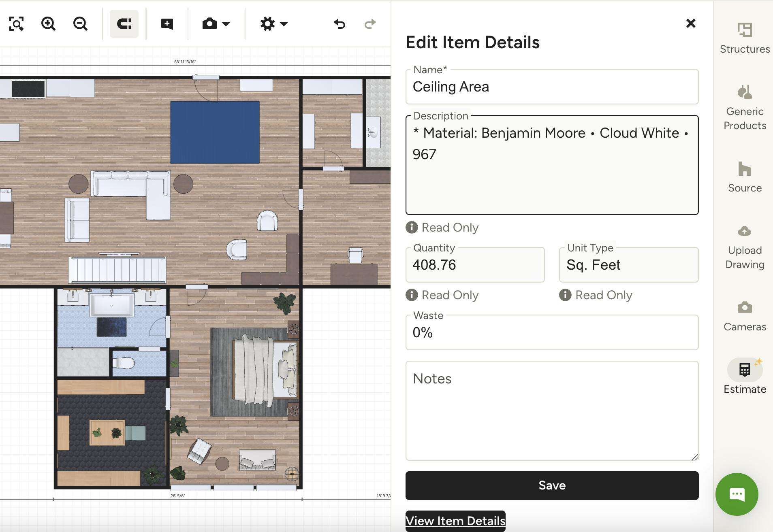Click into the Waste percentage field
773x532 pixels.
tap(552, 333)
